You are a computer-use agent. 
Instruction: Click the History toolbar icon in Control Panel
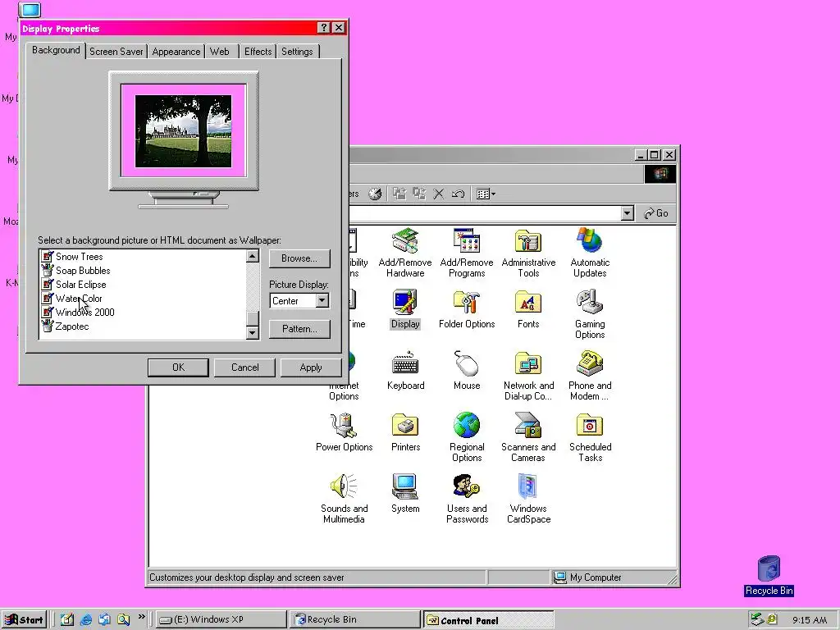tap(375, 194)
